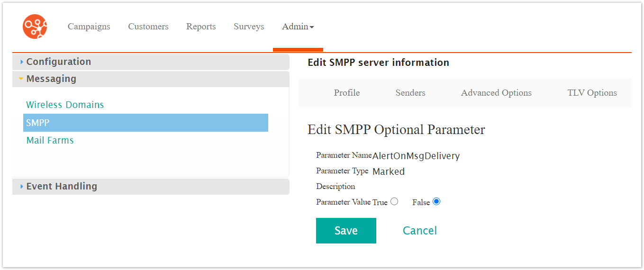Open the Admin dropdown menu
Viewport: 644px width, 270px height.
pos(298,27)
